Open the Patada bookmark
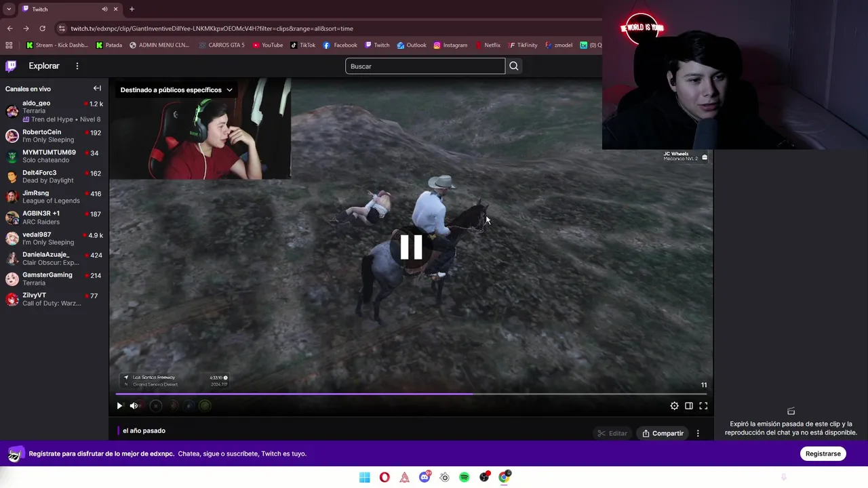Image resolution: width=868 pixels, height=488 pixels. tap(109, 45)
